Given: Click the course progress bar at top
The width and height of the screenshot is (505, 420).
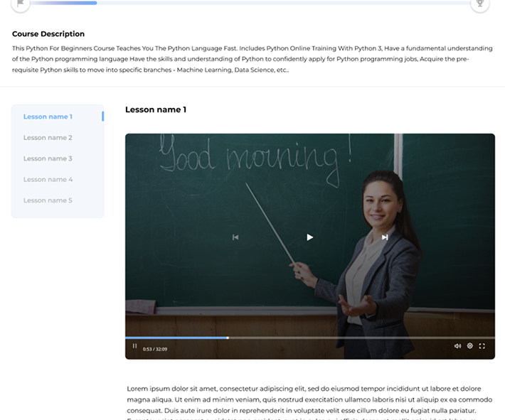Looking at the screenshot, I should tap(250, 3).
